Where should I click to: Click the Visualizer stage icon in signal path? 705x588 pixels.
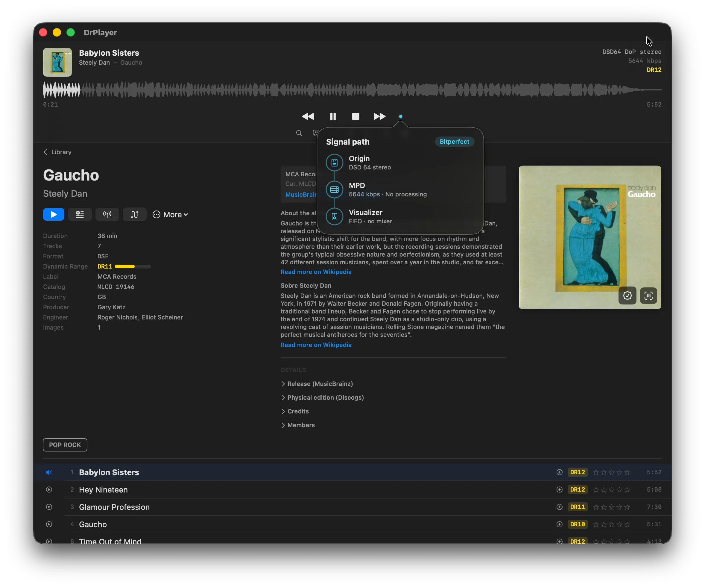tap(334, 216)
